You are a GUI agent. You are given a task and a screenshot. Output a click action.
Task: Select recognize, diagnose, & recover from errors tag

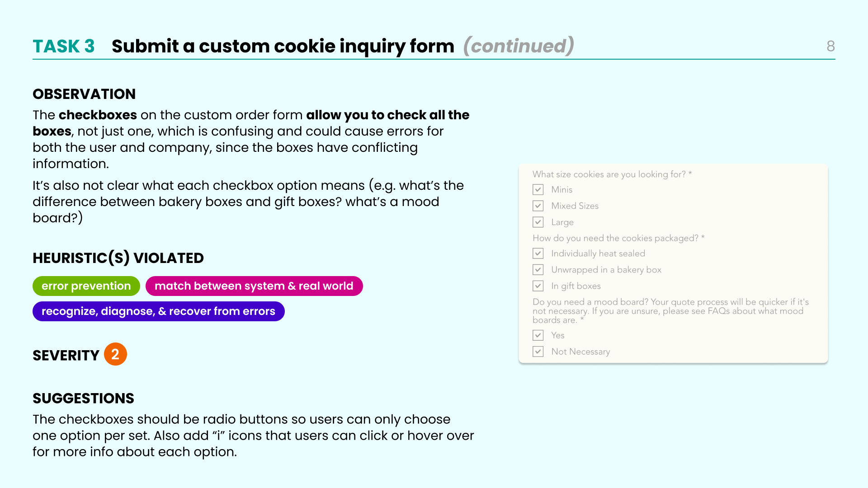click(x=159, y=311)
